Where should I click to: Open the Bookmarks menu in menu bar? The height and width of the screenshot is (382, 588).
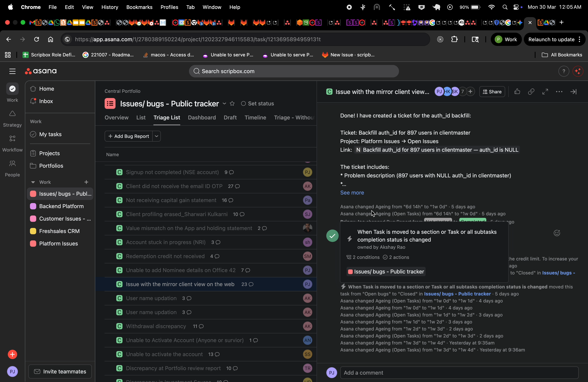pyautogui.click(x=139, y=7)
